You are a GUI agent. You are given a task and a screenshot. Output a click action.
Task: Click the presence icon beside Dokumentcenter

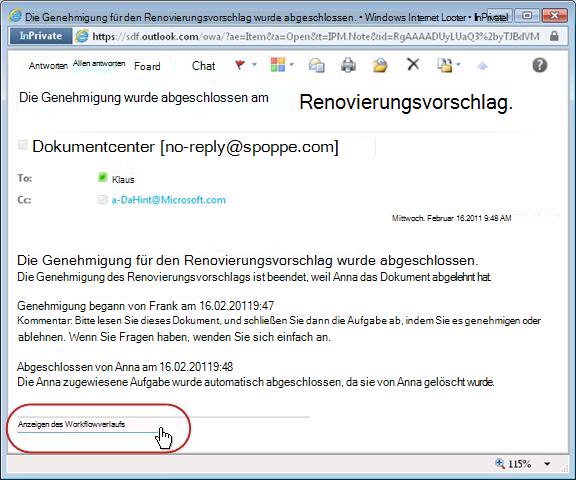(23, 144)
